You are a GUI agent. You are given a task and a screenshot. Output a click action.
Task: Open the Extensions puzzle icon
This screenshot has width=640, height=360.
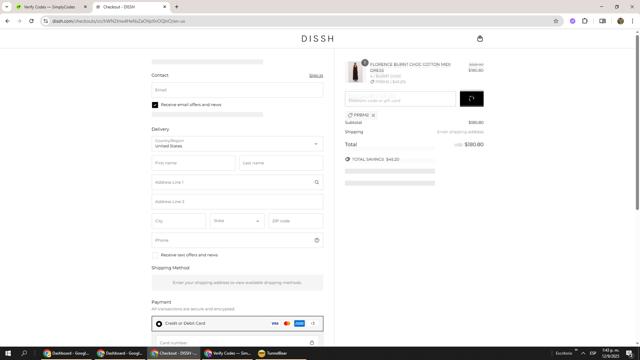tap(585, 21)
